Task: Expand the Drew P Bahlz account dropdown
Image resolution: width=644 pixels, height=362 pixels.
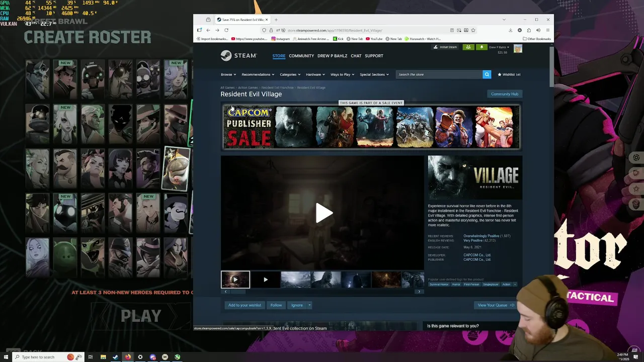Action: point(499,47)
